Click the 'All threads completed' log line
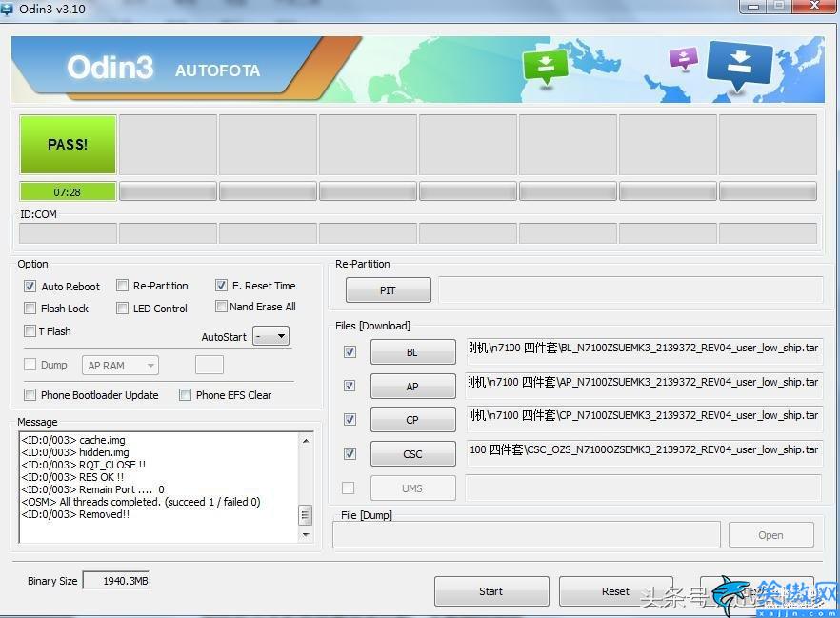Screen dimensions: 840x618 coord(141,502)
